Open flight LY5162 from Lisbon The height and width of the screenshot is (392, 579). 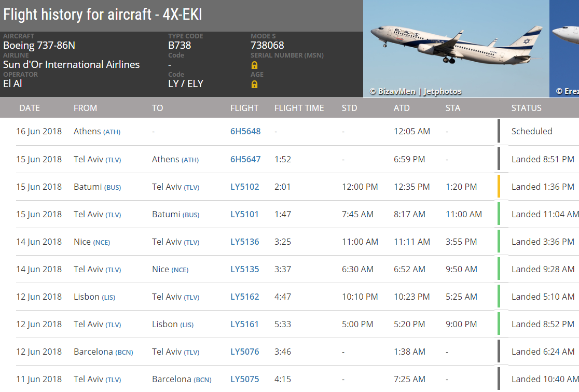tap(244, 297)
